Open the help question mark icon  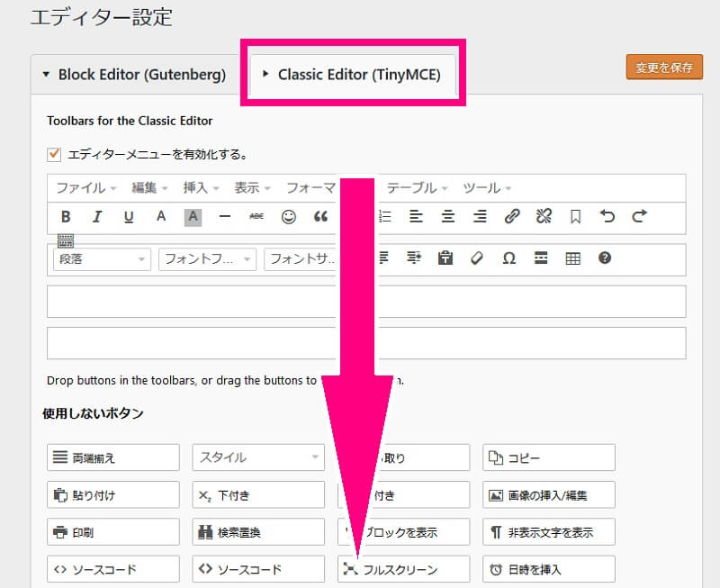(x=605, y=258)
